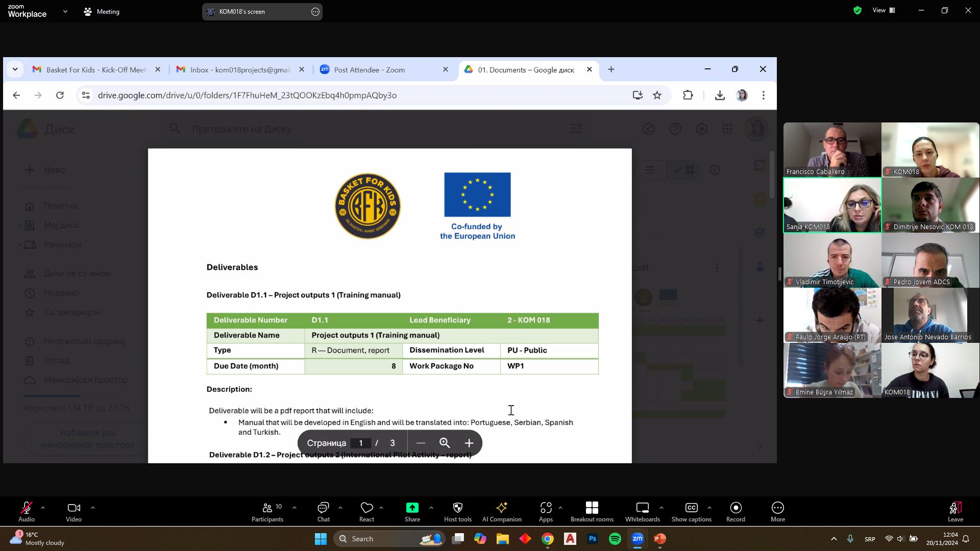The width and height of the screenshot is (980, 551).
Task: Switch to the Gmail Inbox tab
Action: click(240, 70)
